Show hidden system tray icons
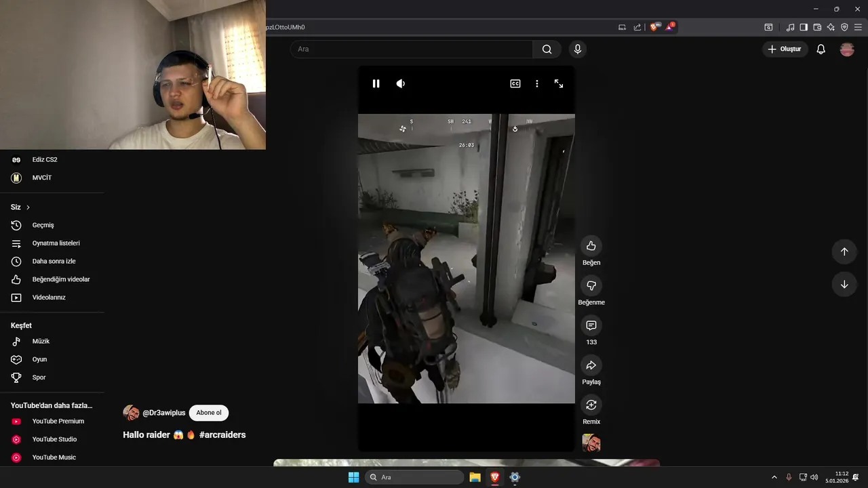Screen dimensions: 868x488 pos(774,477)
